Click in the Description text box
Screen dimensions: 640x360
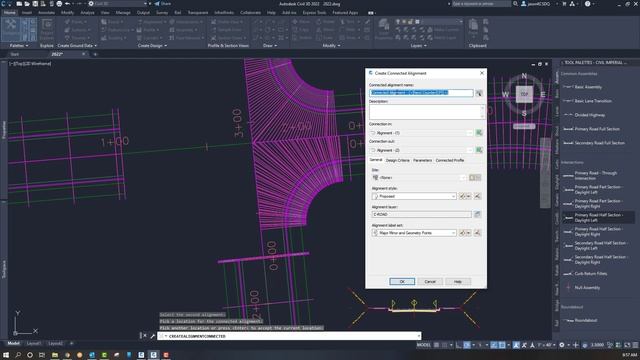[427, 112]
